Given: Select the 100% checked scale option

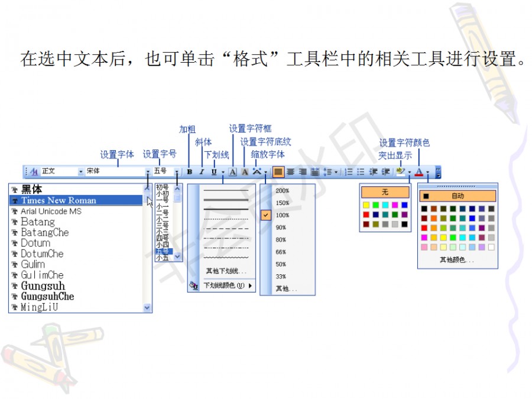Looking at the screenshot, I should (x=283, y=215).
